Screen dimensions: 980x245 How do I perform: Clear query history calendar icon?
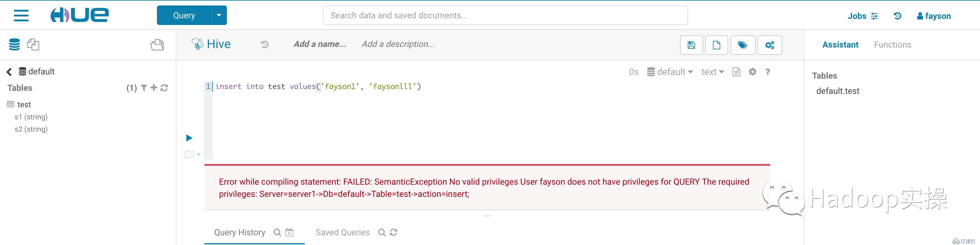pyautogui.click(x=290, y=232)
